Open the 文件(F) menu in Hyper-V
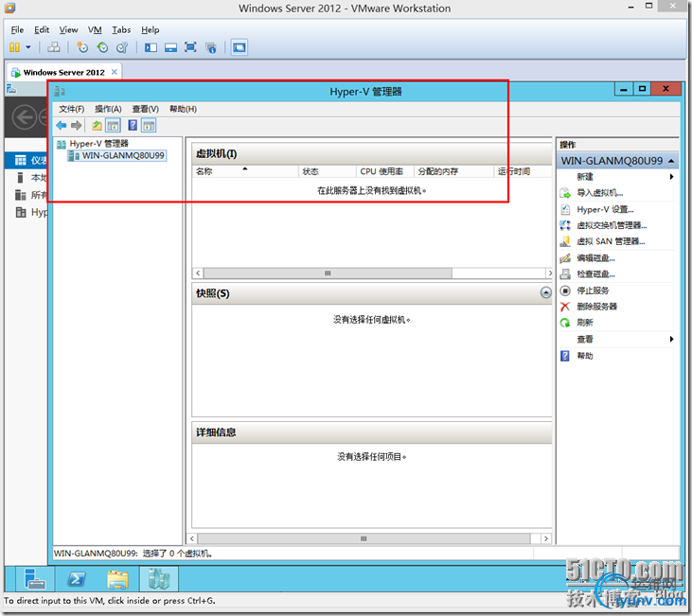The image size is (692, 616). (x=72, y=109)
